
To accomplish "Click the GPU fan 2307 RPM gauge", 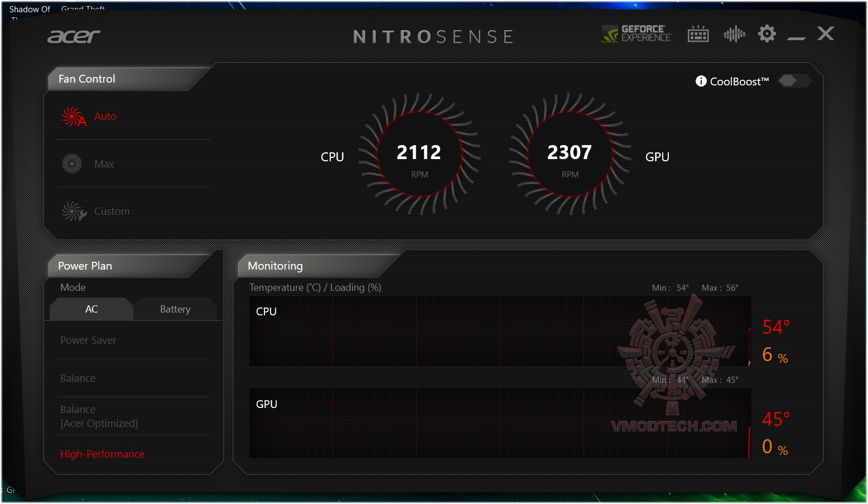I will pos(570,155).
